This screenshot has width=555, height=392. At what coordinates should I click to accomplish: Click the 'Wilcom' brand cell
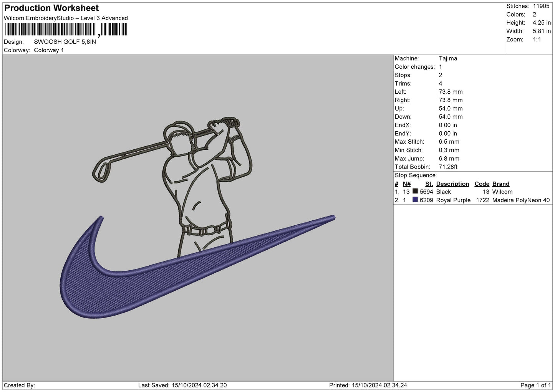point(502,192)
